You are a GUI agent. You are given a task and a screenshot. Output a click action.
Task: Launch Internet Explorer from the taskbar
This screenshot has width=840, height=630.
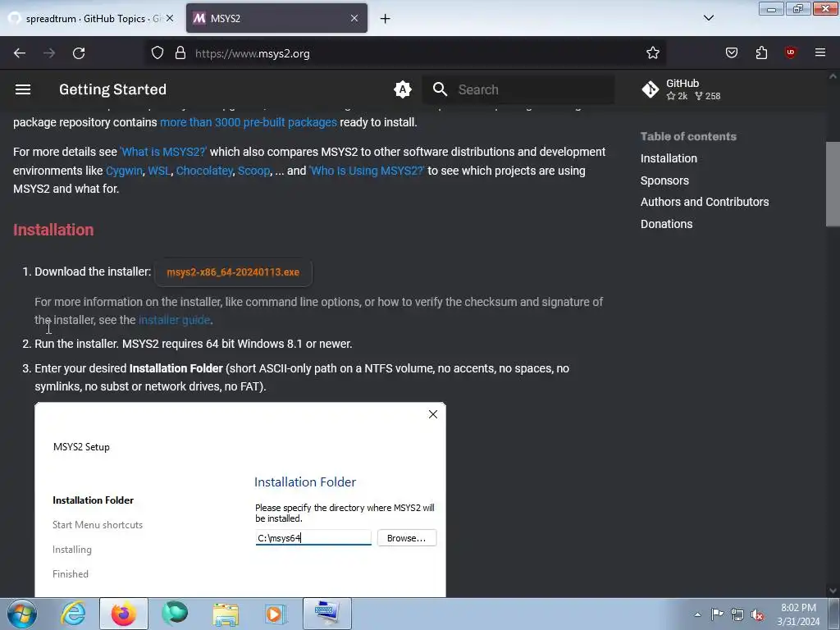tap(73, 614)
